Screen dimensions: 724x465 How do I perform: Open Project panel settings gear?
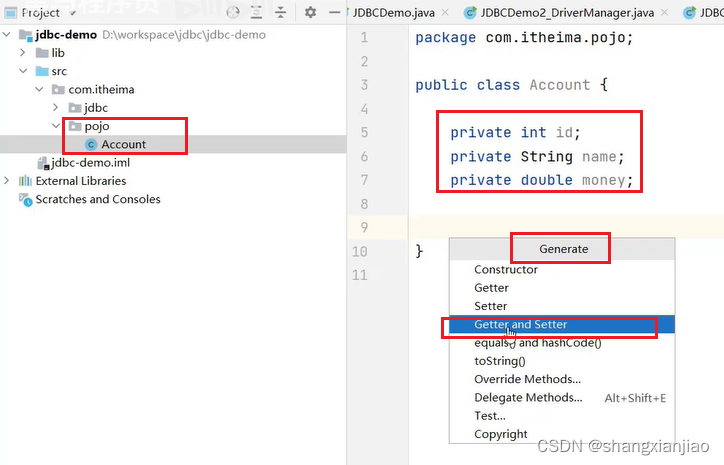coord(310,12)
